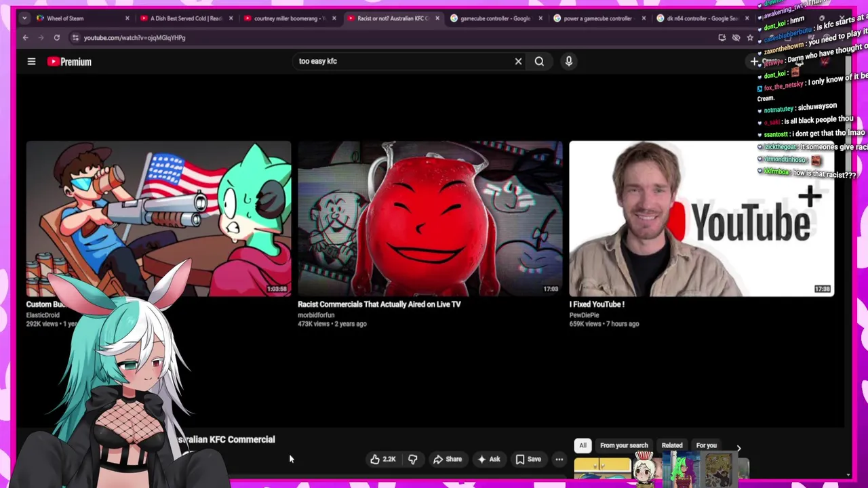Bookmark this page with star icon
Image resolution: width=868 pixels, height=488 pixels.
click(x=750, y=38)
